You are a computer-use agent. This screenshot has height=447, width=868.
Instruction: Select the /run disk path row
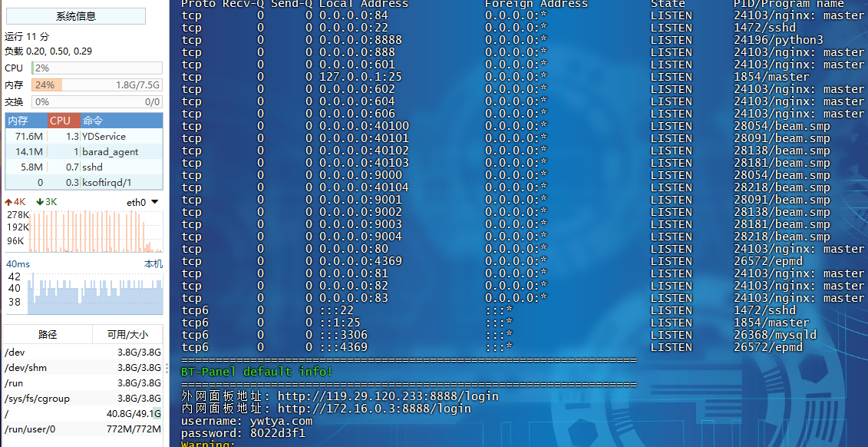click(83, 383)
